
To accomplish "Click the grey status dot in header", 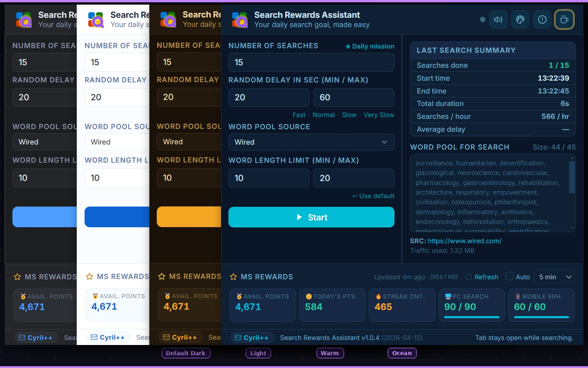I will click(x=482, y=20).
